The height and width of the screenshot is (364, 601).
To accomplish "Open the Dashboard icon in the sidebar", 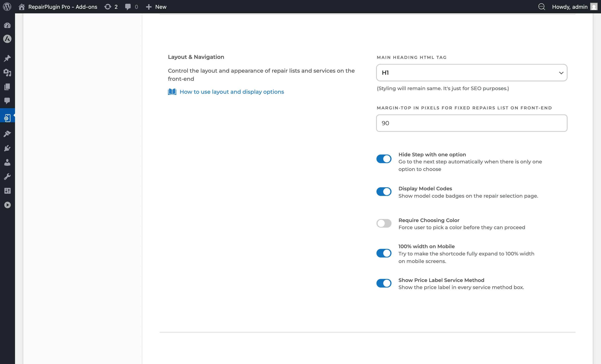I will click(7, 25).
